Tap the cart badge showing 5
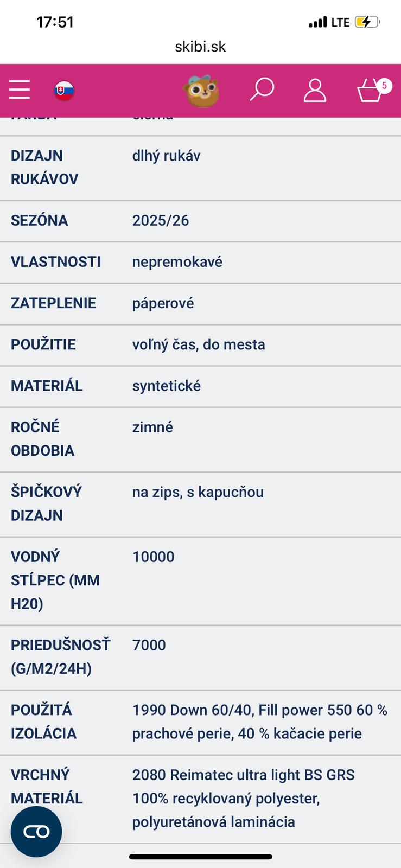This screenshot has width=401, height=868. coord(384,85)
